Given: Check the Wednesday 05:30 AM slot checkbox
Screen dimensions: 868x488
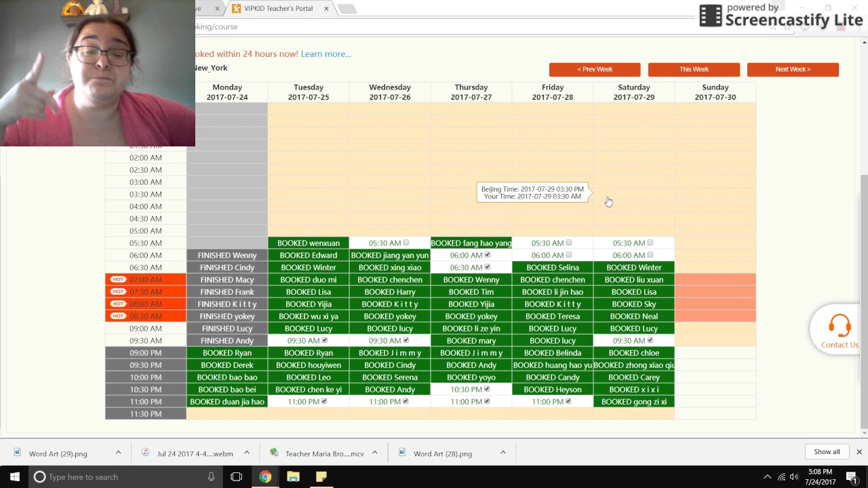Looking at the screenshot, I should point(406,243).
